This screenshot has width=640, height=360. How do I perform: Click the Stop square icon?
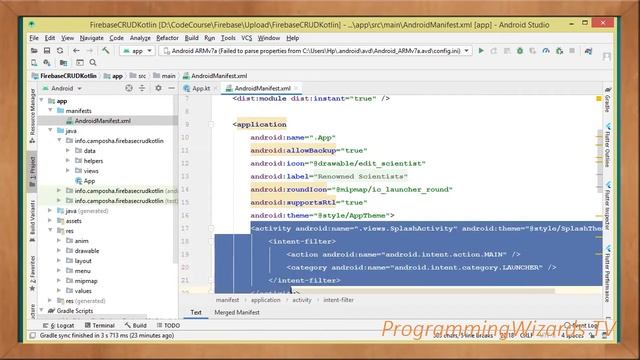(x=572, y=51)
